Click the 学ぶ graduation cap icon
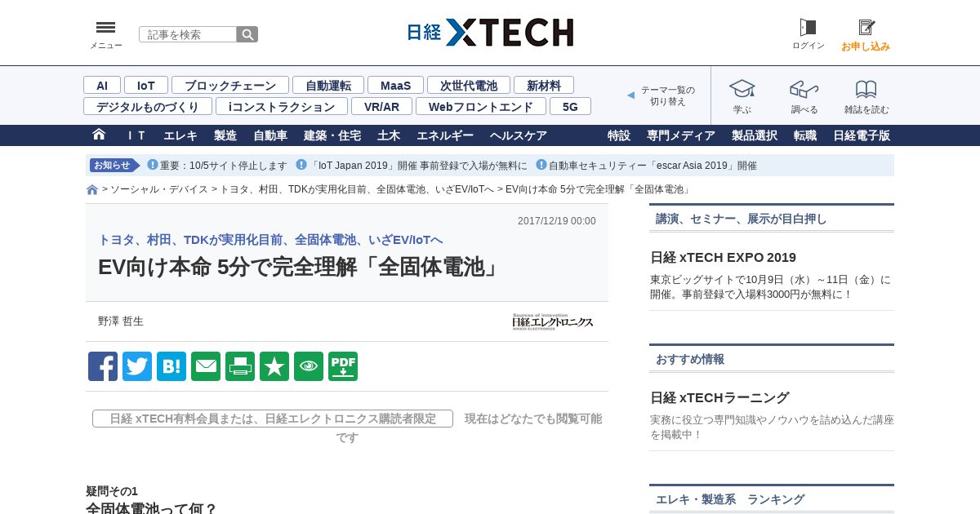 click(742, 89)
